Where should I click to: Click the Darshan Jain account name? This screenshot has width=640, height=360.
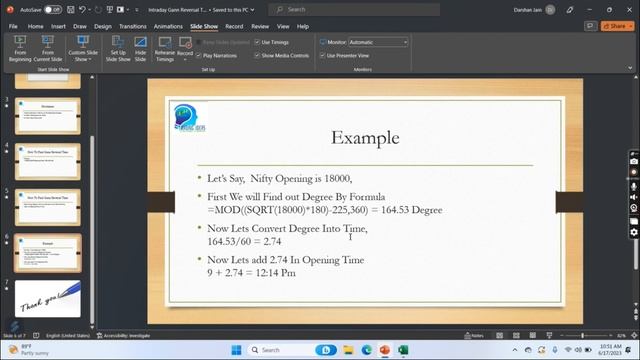(527, 10)
